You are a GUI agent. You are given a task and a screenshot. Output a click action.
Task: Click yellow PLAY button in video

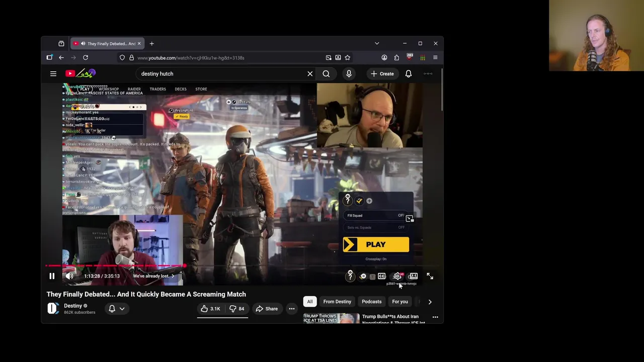point(376,245)
